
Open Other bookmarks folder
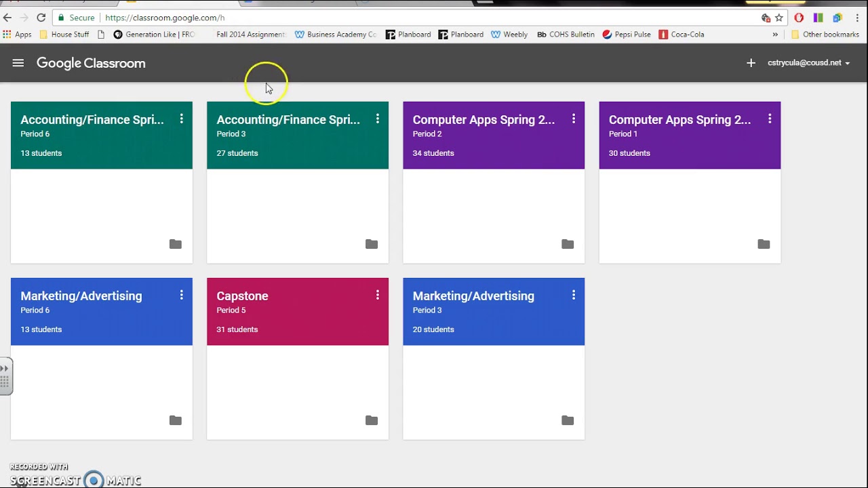(x=825, y=35)
